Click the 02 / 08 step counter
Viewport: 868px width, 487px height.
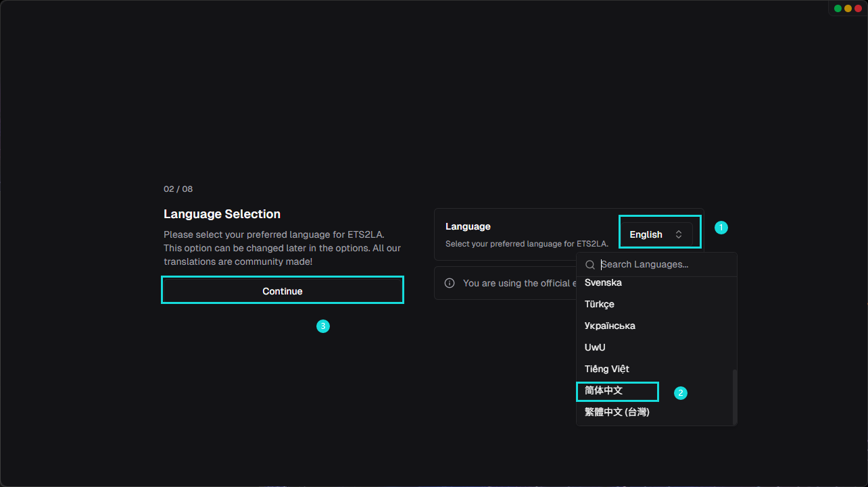(x=178, y=189)
